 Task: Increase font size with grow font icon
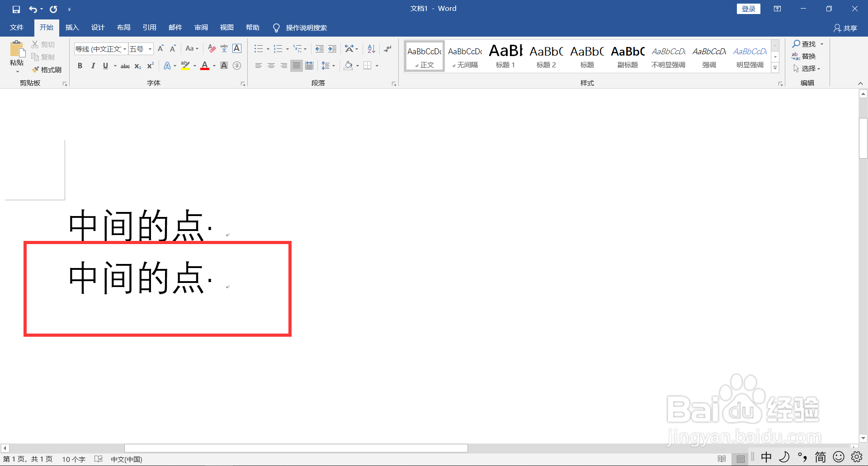pyautogui.click(x=160, y=48)
